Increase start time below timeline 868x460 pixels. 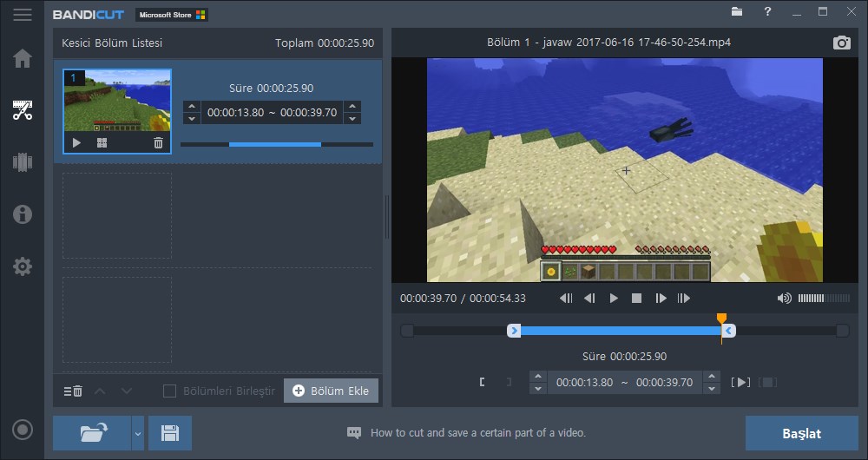(537, 377)
